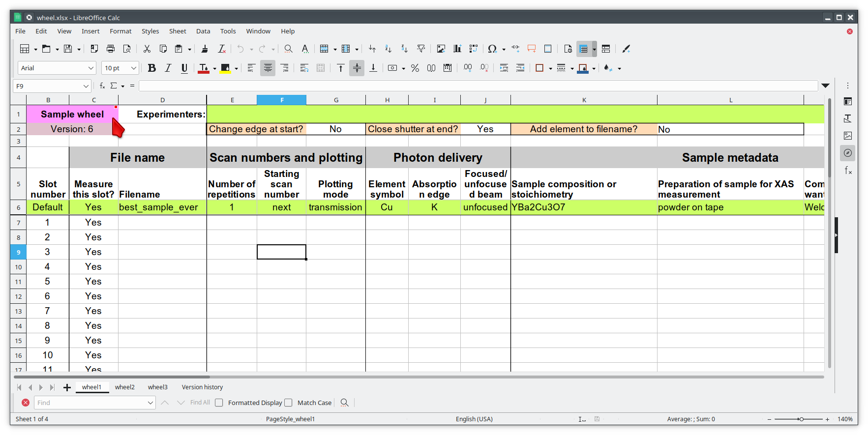Click the Clear Direct Formatting icon
The height and width of the screenshot is (435, 868).
point(222,49)
